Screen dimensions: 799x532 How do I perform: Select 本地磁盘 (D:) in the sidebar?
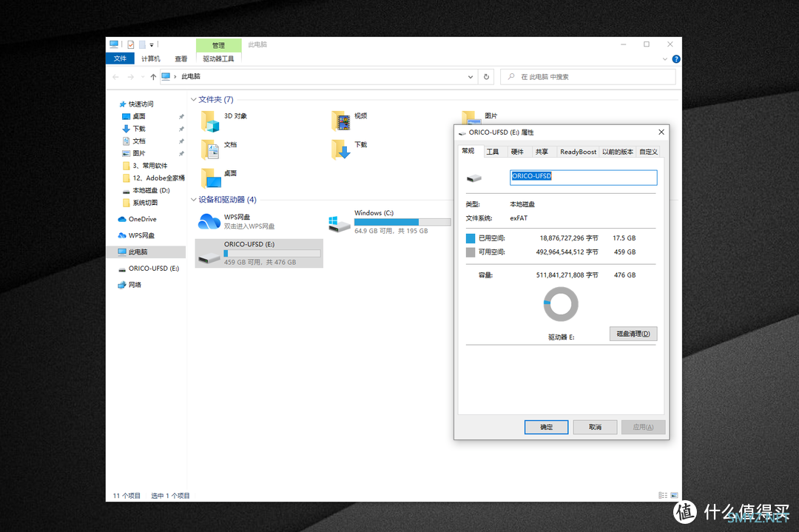tap(151, 191)
